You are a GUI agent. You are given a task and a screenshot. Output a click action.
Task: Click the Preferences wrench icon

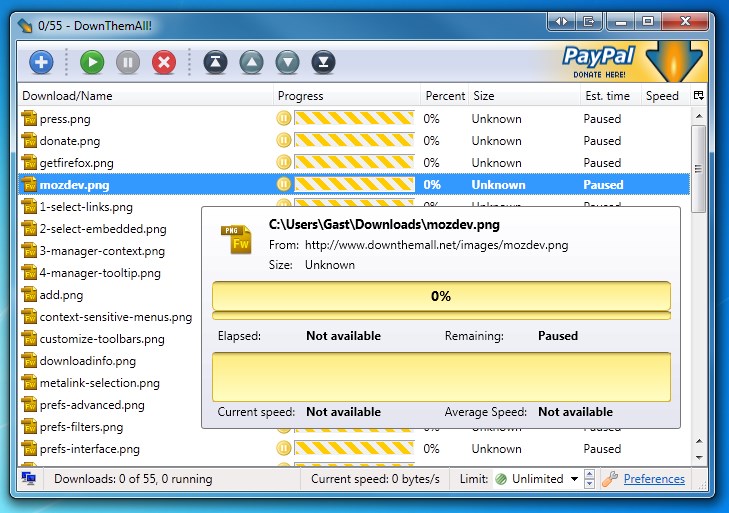tap(610, 479)
